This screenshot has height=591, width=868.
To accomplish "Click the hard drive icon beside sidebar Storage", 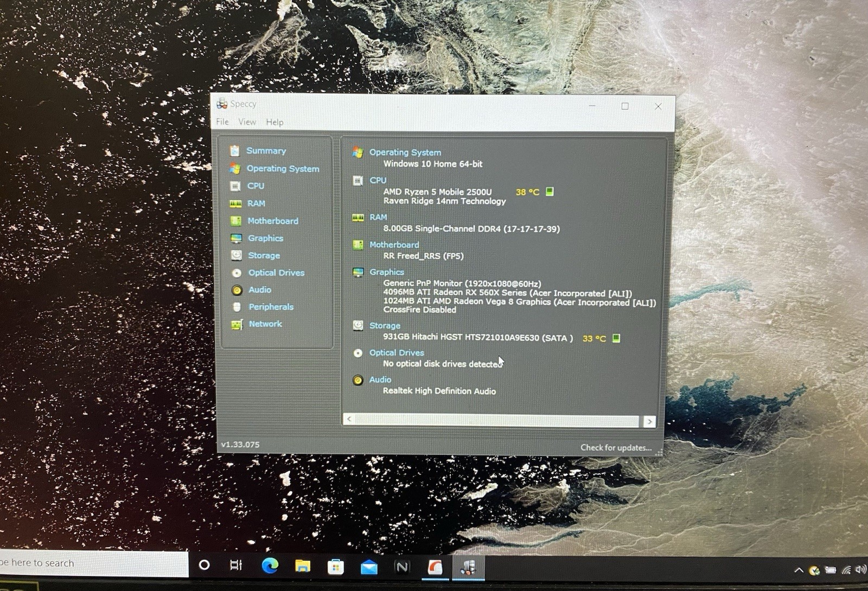I will coord(237,255).
